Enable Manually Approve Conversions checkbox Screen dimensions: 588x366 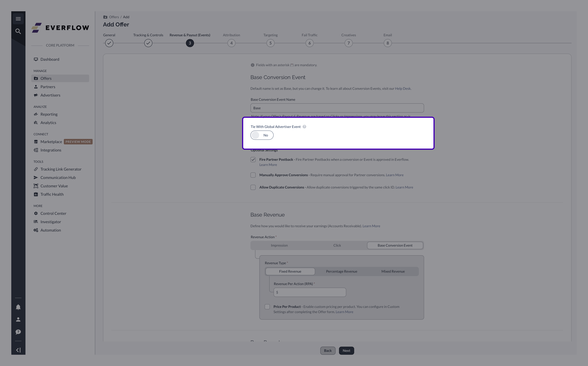click(253, 175)
